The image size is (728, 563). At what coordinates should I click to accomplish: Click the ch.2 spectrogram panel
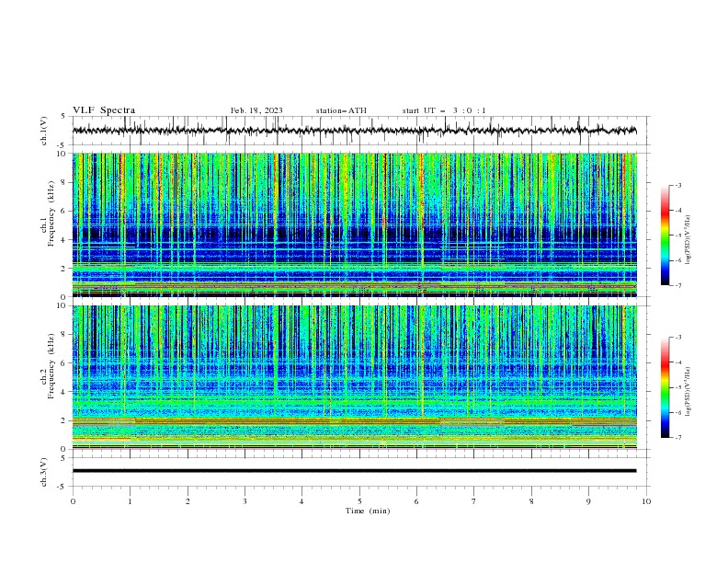click(x=354, y=377)
